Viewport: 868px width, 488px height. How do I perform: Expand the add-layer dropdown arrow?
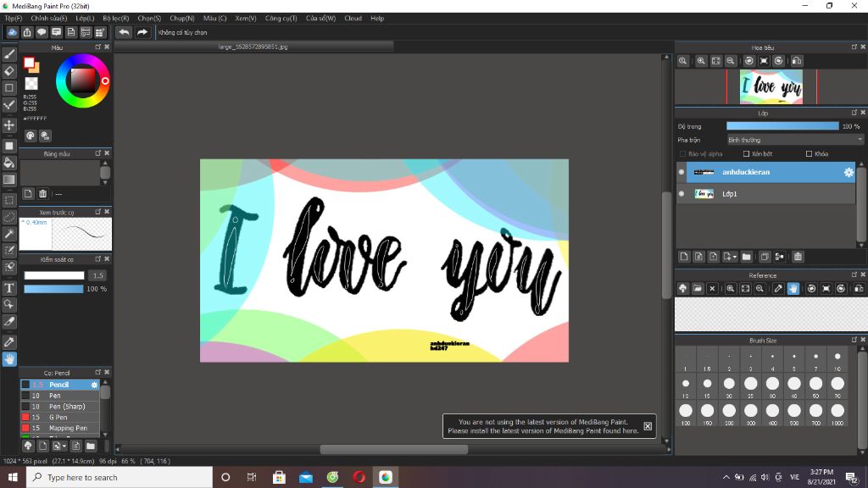735,257
